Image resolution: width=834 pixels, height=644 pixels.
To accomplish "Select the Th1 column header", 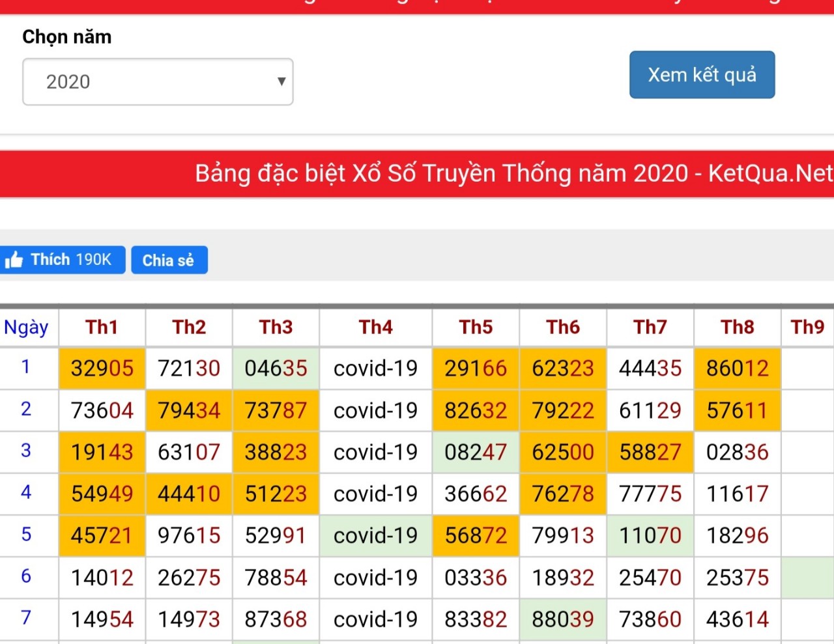I will (102, 327).
